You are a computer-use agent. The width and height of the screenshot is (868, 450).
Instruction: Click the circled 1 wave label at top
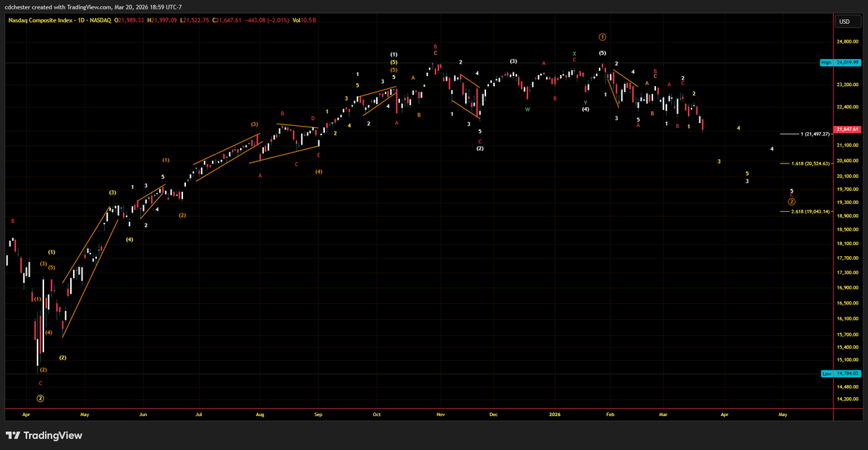602,36
